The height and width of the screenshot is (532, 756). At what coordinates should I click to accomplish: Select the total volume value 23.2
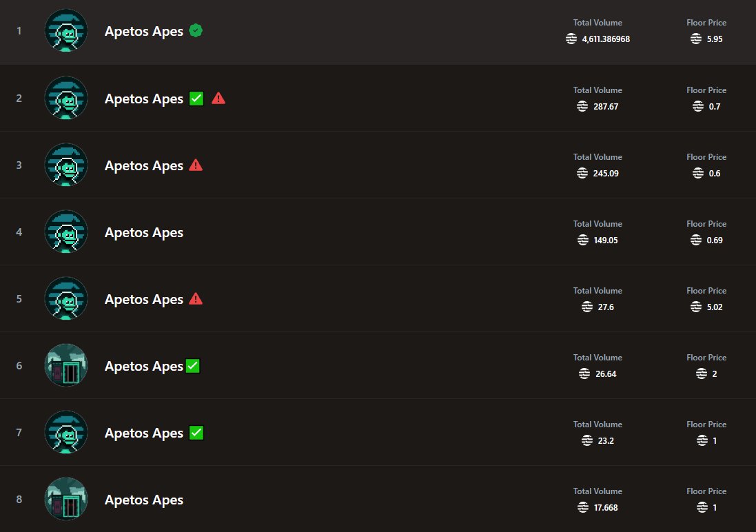pos(606,441)
